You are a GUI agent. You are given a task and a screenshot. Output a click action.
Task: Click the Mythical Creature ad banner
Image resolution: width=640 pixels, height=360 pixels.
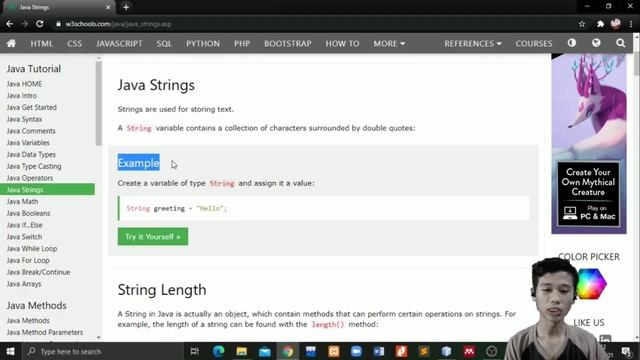pos(589,144)
